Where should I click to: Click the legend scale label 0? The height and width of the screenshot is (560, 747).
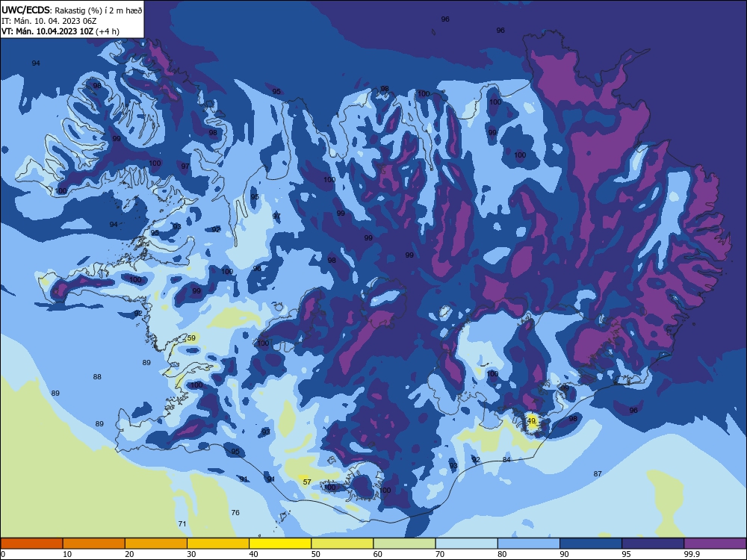pos(3,554)
